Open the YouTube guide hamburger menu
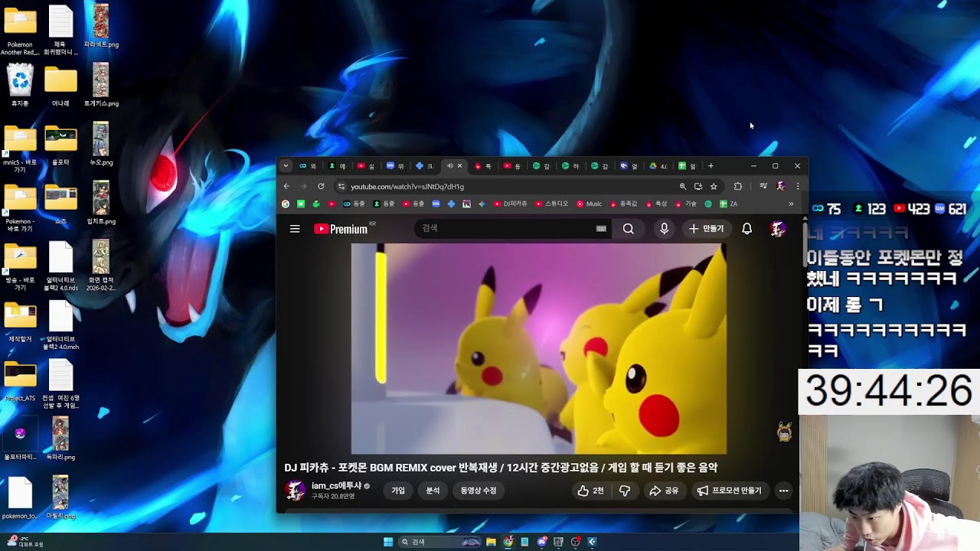Image resolution: width=980 pixels, height=551 pixels. coord(295,229)
